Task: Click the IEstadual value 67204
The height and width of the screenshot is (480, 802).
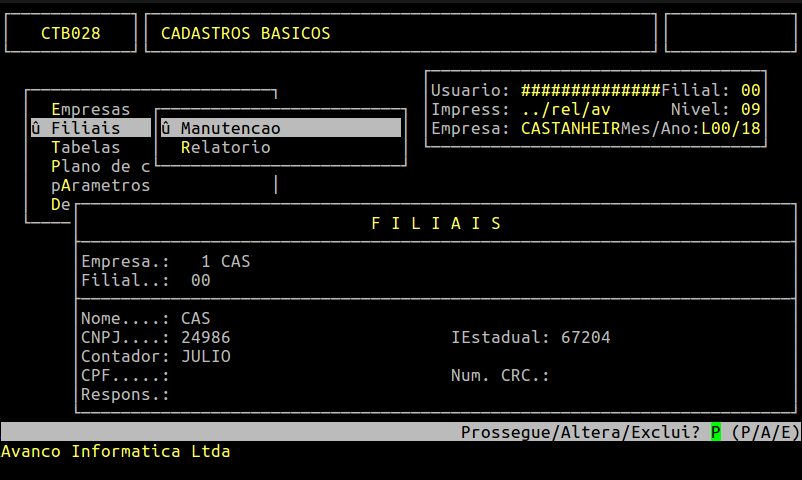Action: [585, 338]
